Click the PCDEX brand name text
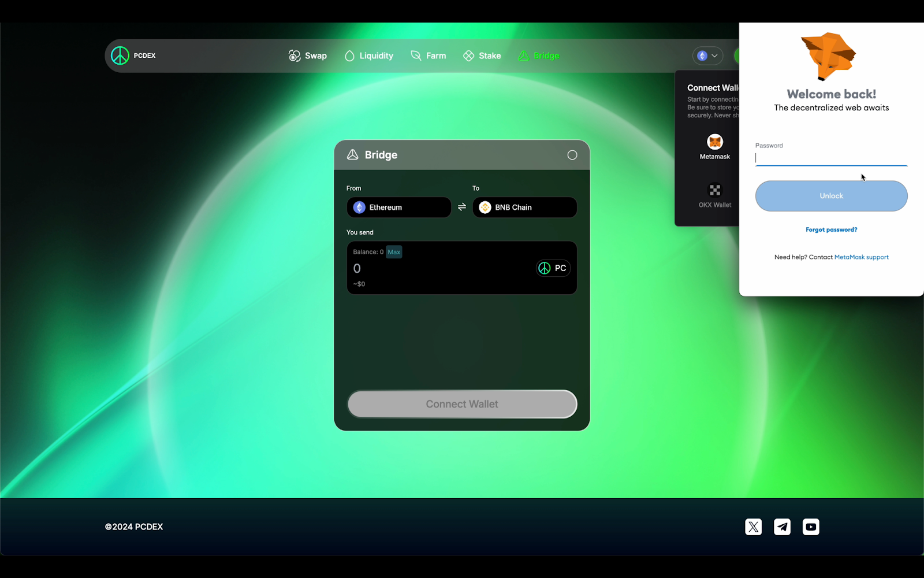The image size is (924, 578). pos(145,55)
